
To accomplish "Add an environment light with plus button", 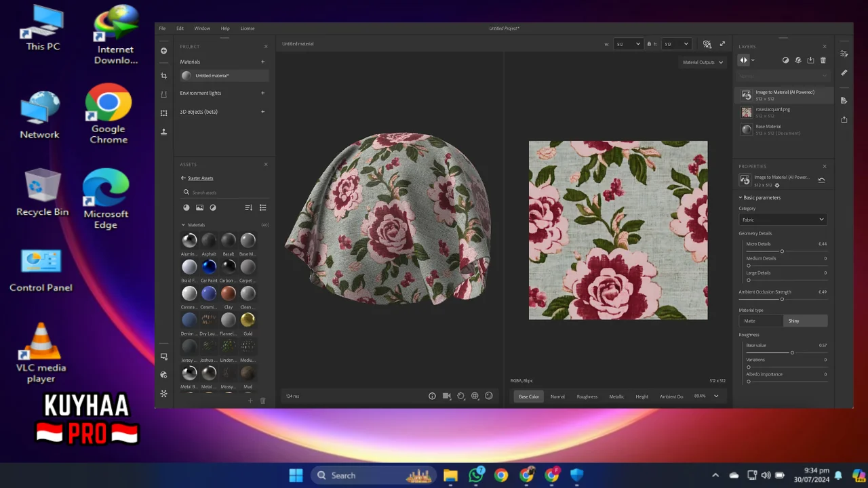I will 263,93.
